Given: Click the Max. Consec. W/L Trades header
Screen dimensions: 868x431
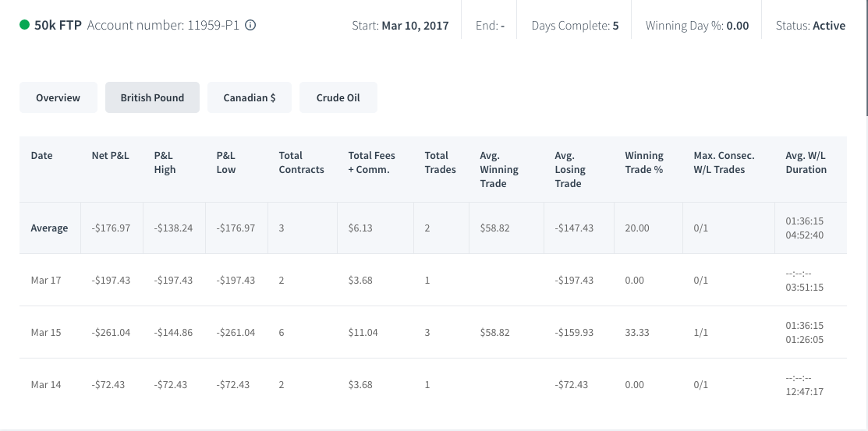Looking at the screenshot, I should (x=724, y=163).
